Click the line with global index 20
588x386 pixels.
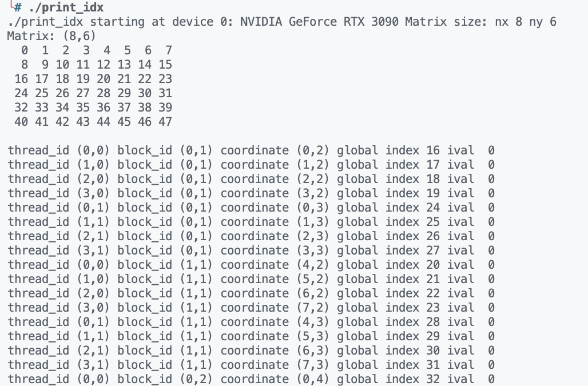tap(251, 265)
